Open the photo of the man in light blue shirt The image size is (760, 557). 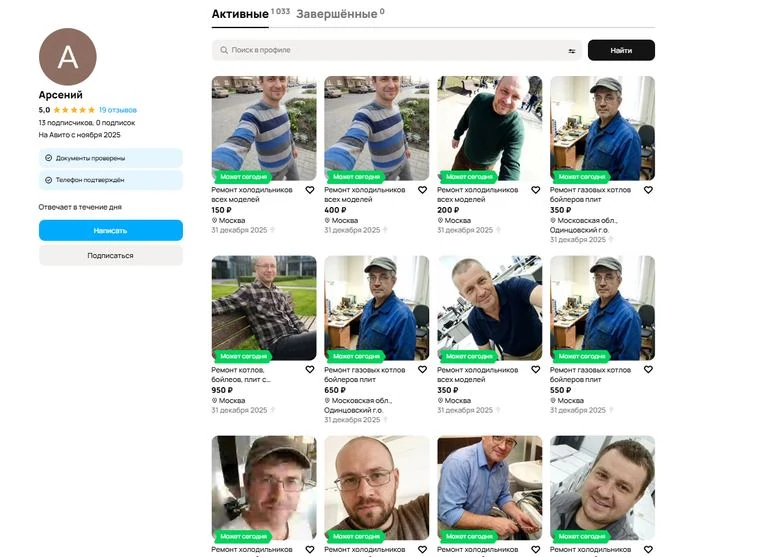coord(490,488)
